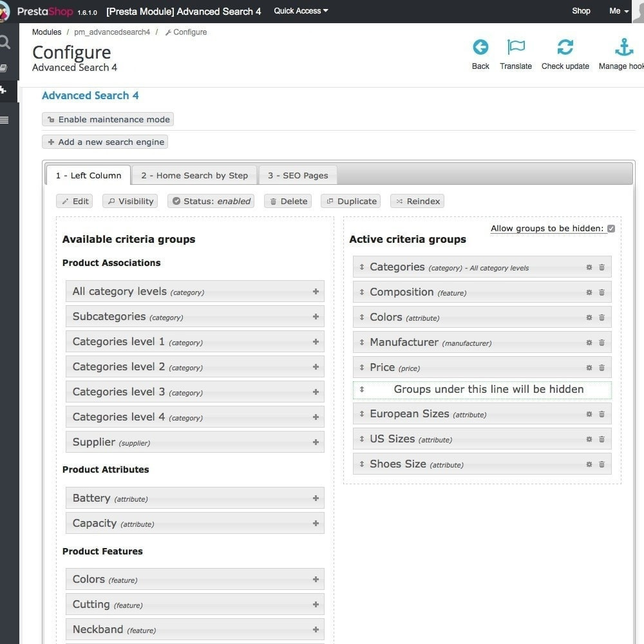Image resolution: width=644 pixels, height=644 pixels.
Task: Click the Check update refresh icon
Action: [565, 47]
